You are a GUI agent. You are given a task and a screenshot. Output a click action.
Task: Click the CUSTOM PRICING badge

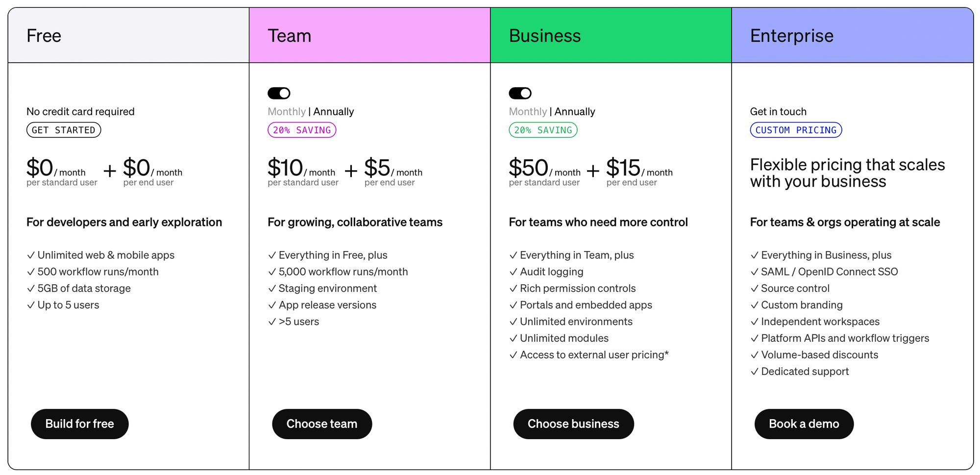pos(796,130)
